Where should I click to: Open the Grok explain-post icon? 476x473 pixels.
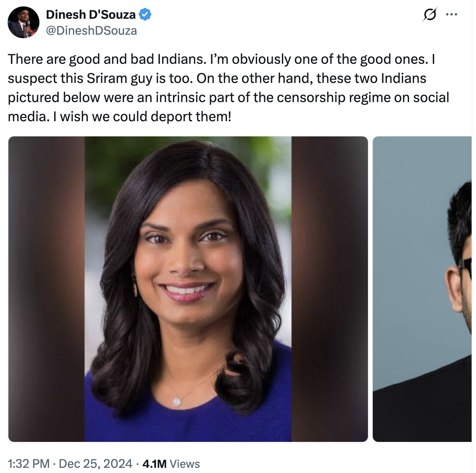tap(430, 14)
